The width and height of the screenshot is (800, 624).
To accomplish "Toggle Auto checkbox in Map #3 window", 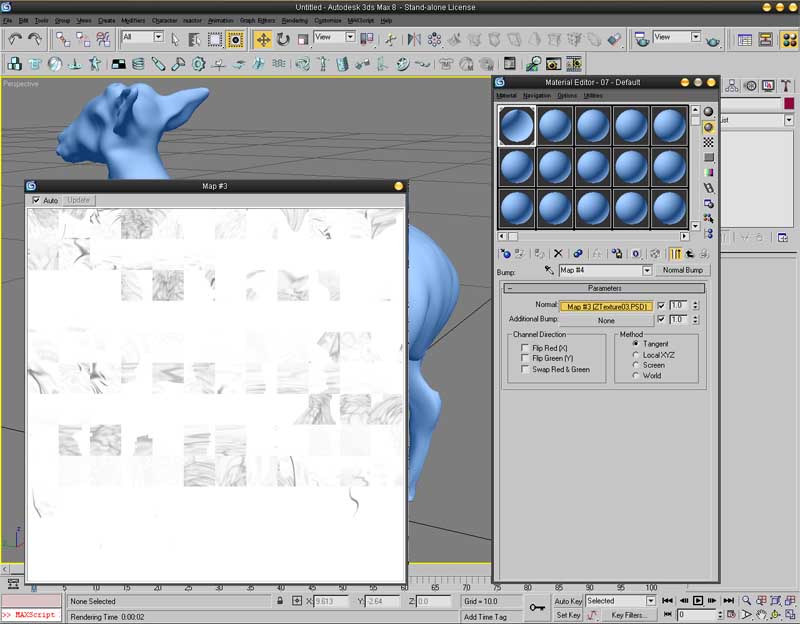I will tap(36, 200).
